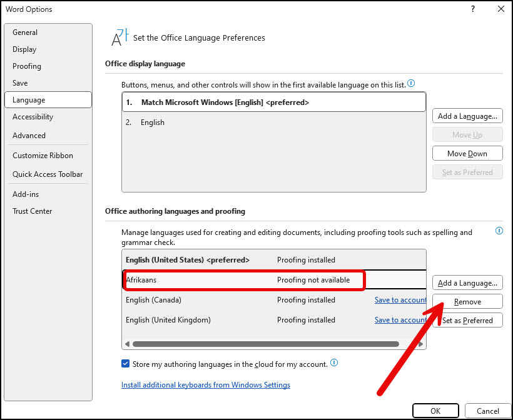Click Add a Language for display languages
Screen dimensions: 513x420
[467, 116]
